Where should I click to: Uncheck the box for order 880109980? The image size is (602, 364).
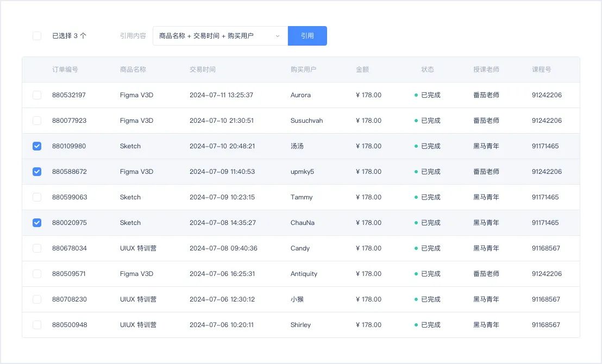(x=37, y=146)
